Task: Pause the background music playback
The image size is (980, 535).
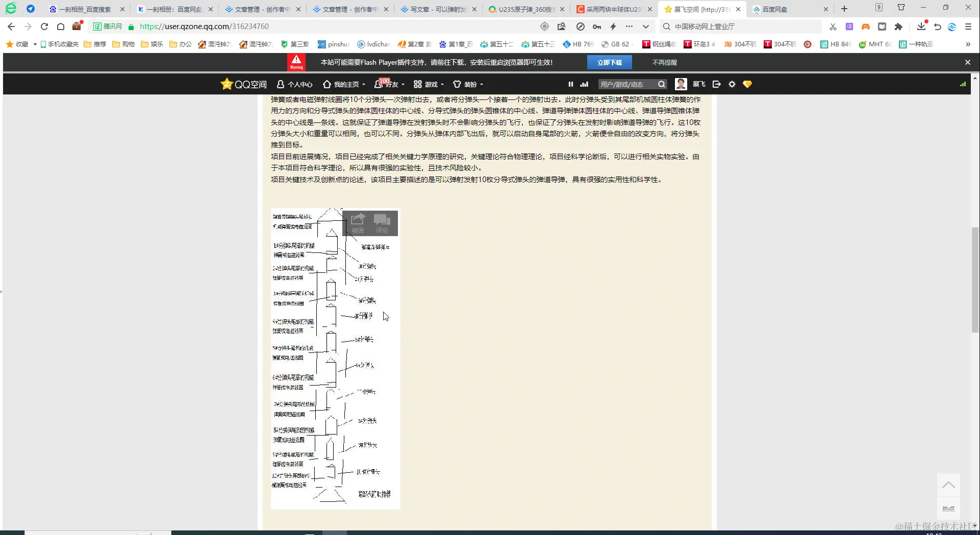Action: [x=571, y=84]
